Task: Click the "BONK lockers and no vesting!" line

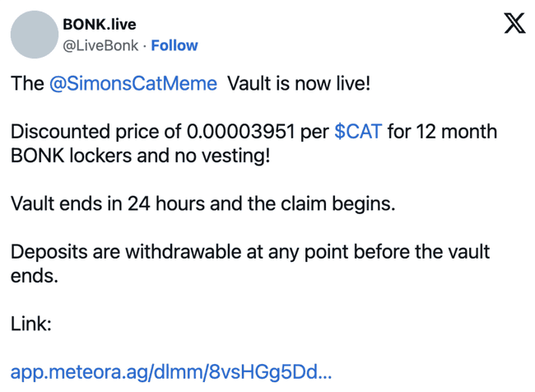Action: coord(140,156)
